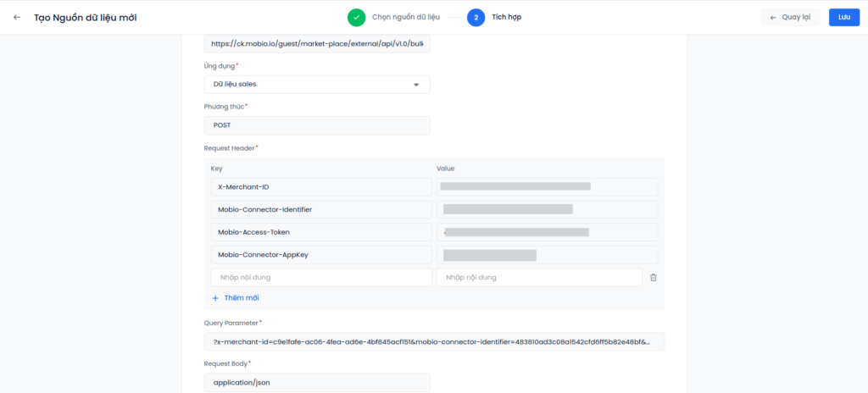
Task: Focus the POST method field
Action: [x=316, y=125]
